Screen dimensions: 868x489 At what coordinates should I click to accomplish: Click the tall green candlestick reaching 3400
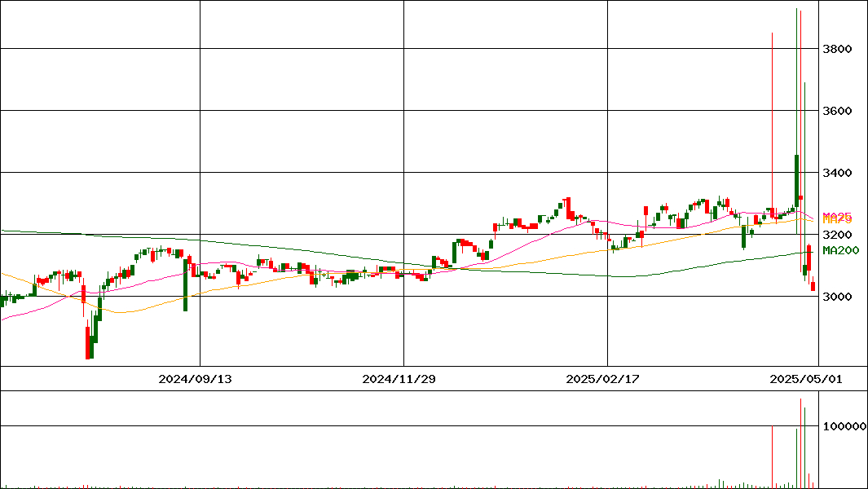pyautogui.click(x=796, y=181)
